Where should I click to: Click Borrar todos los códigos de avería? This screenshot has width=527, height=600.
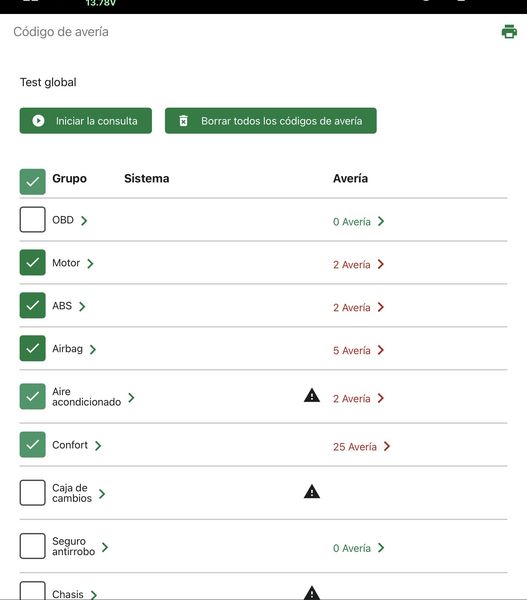click(271, 121)
